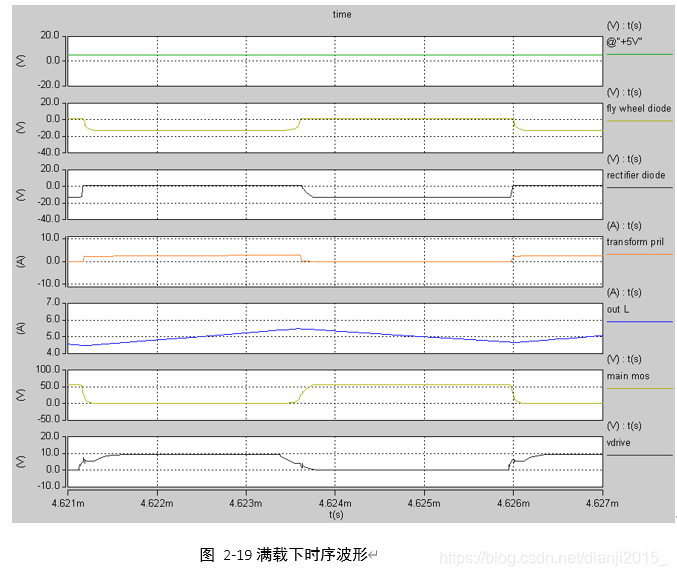Click the '4.624m' time axis label

coord(335,503)
